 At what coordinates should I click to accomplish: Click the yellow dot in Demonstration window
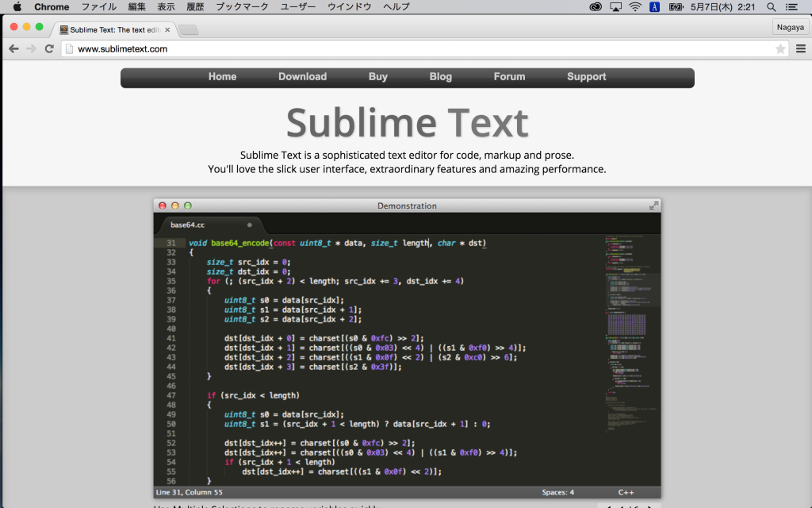(175, 206)
